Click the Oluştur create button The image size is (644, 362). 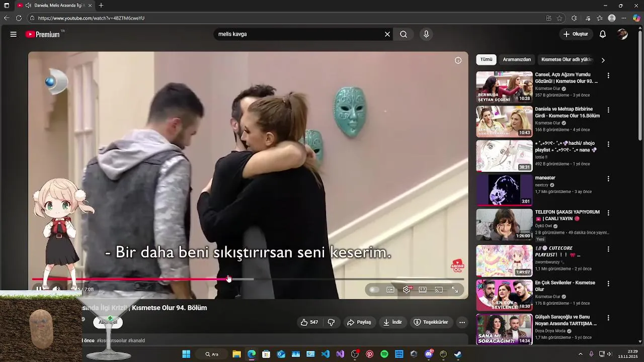(576, 34)
